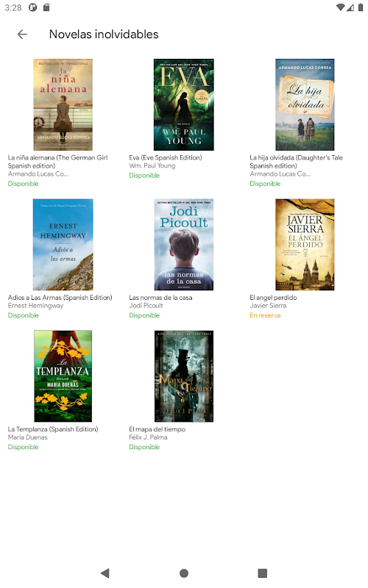The width and height of the screenshot is (368, 588).
Task: Click 'Eva (Eve Spanish Edition)' title
Action: (x=166, y=157)
